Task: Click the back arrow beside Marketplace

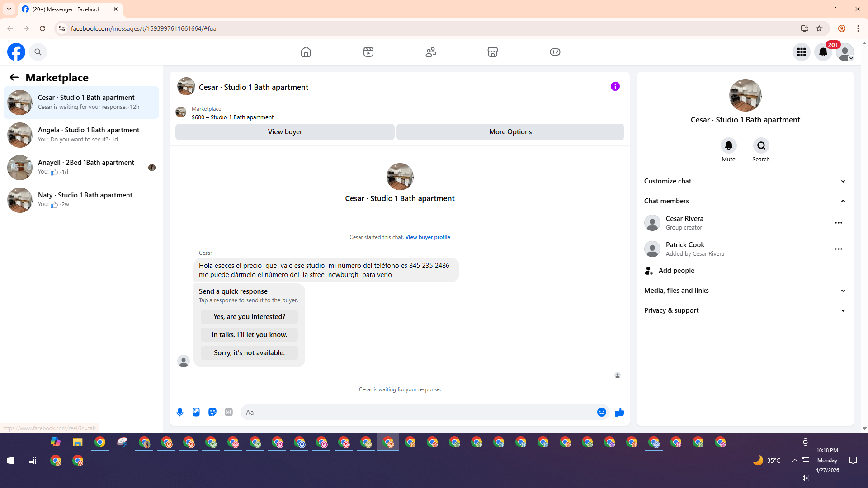Action: pyautogui.click(x=14, y=78)
